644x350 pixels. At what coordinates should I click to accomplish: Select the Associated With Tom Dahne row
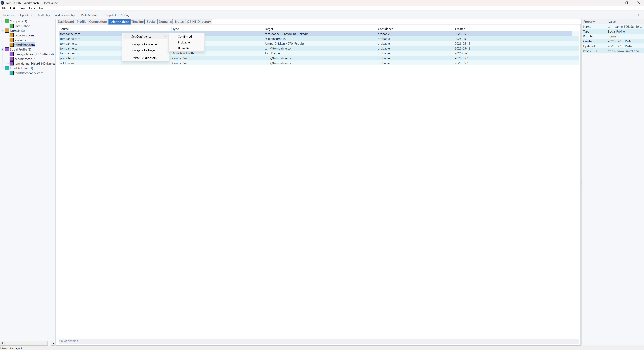pos(319,53)
